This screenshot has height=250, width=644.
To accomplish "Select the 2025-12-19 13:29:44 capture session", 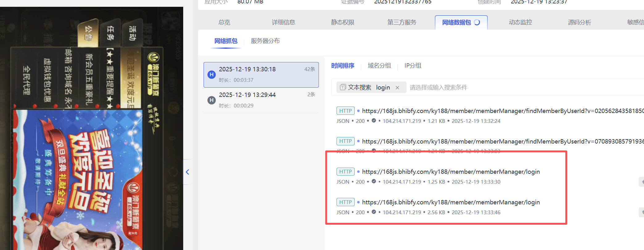I will pos(261,100).
